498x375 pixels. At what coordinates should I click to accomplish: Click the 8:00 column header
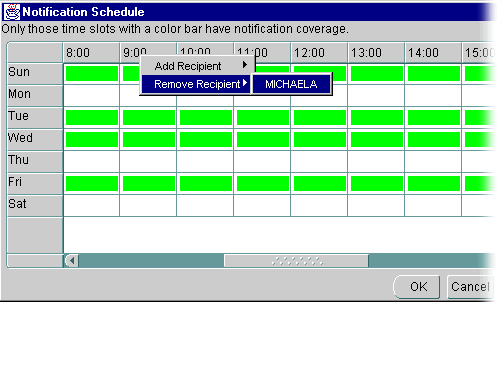(91, 53)
